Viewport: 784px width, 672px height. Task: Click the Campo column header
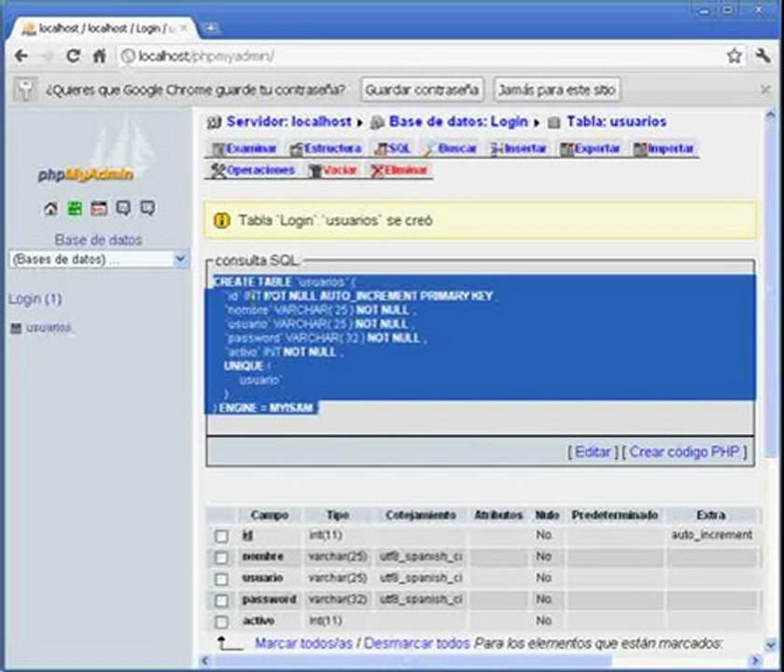pyautogui.click(x=270, y=515)
